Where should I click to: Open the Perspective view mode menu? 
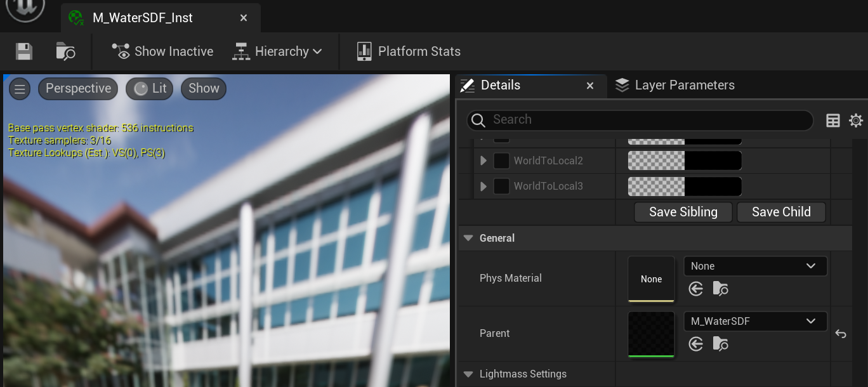(x=78, y=89)
